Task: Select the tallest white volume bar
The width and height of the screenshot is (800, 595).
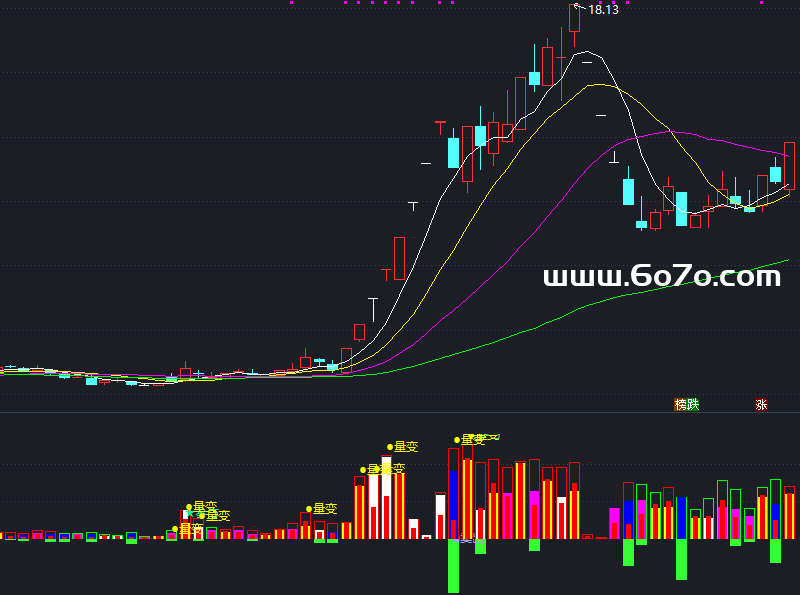Action: (386, 497)
